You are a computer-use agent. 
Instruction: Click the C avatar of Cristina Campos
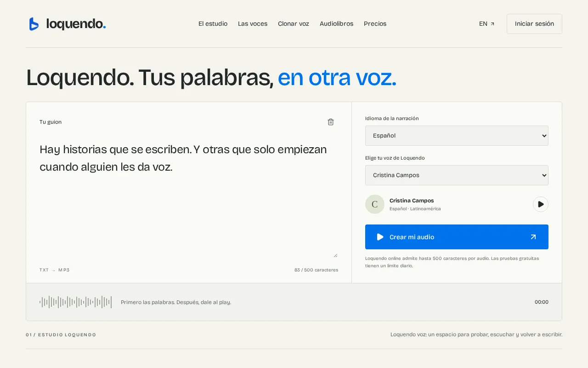(x=375, y=204)
